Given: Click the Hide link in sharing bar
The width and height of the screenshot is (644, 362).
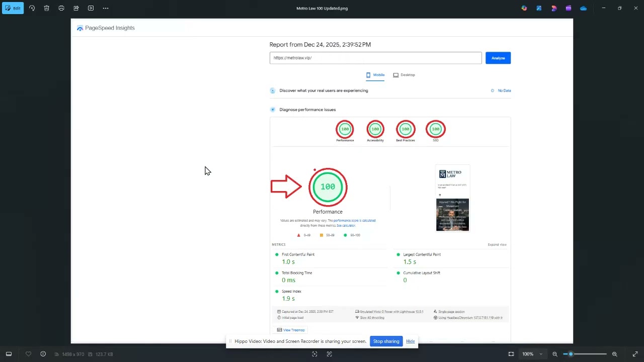Looking at the screenshot, I should pos(411,341).
